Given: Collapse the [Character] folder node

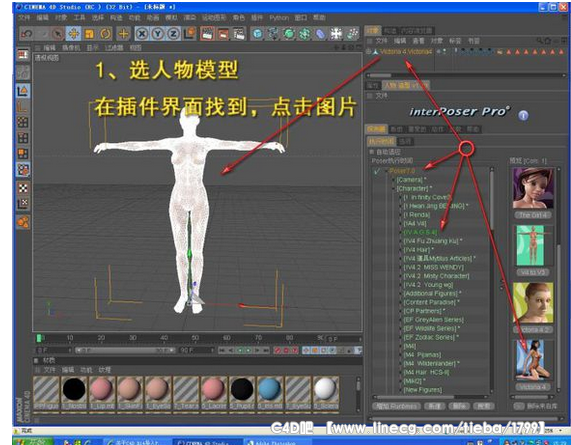Looking at the screenshot, I should [x=394, y=189].
